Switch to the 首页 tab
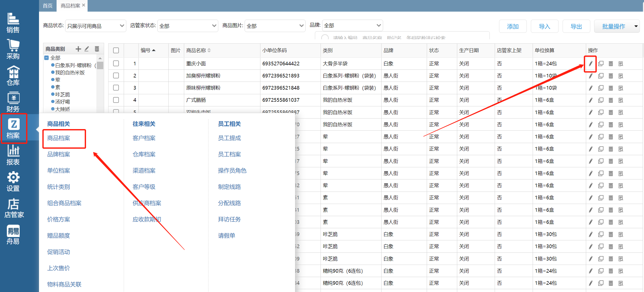 [48, 6]
